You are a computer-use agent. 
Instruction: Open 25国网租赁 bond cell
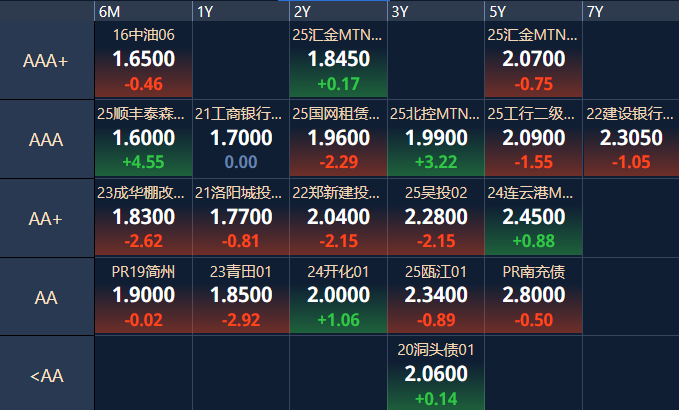tap(338, 139)
